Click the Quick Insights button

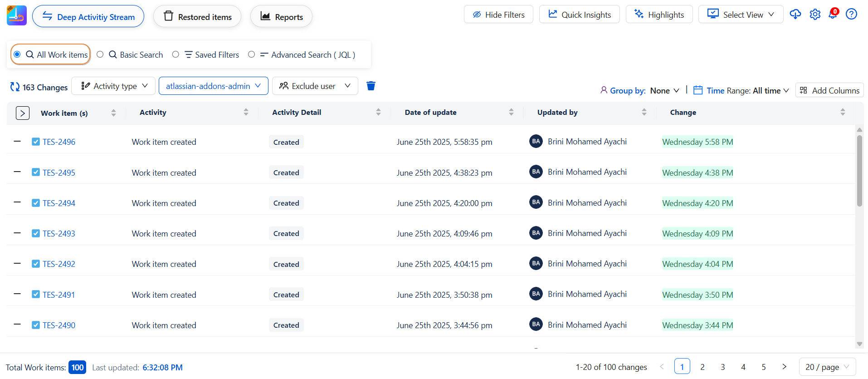click(579, 15)
